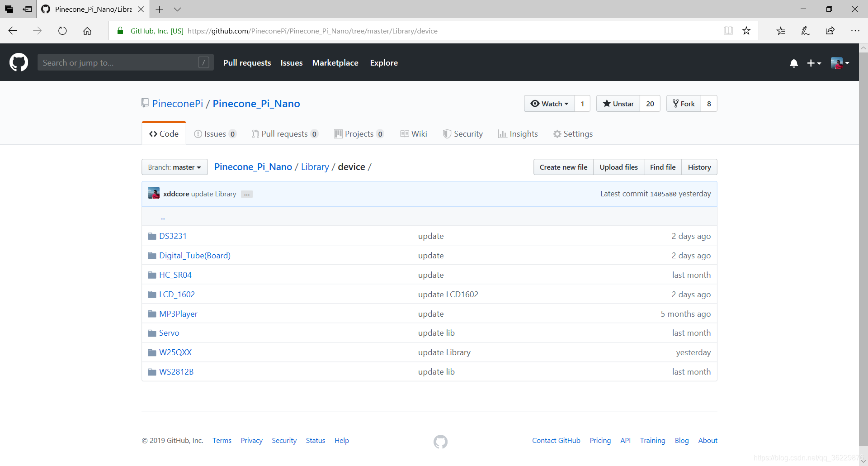Open Marketplace in top navigation
Image resolution: width=868 pixels, height=466 pixels.
(335, 63)
